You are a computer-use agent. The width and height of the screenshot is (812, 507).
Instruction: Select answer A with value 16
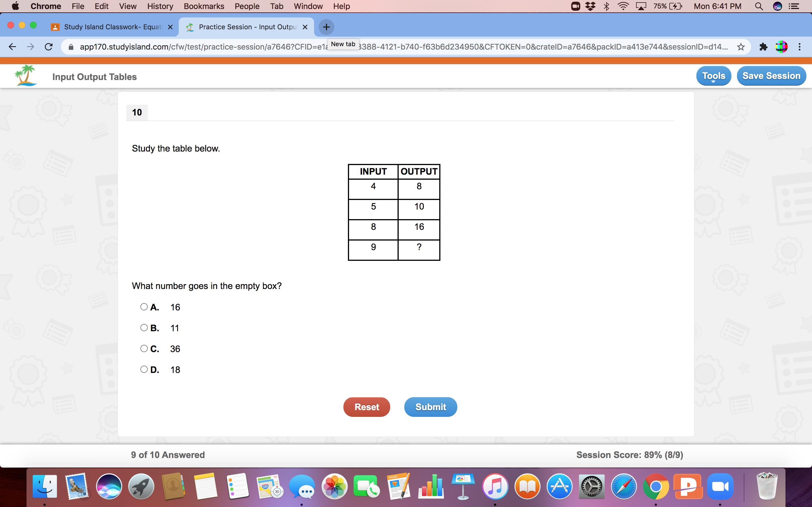[x=144, y=307]
